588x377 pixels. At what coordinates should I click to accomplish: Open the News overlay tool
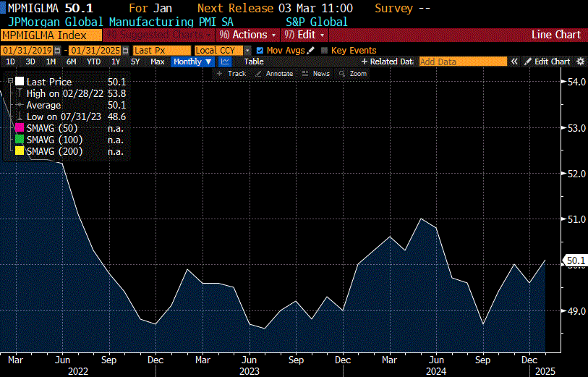316,74
